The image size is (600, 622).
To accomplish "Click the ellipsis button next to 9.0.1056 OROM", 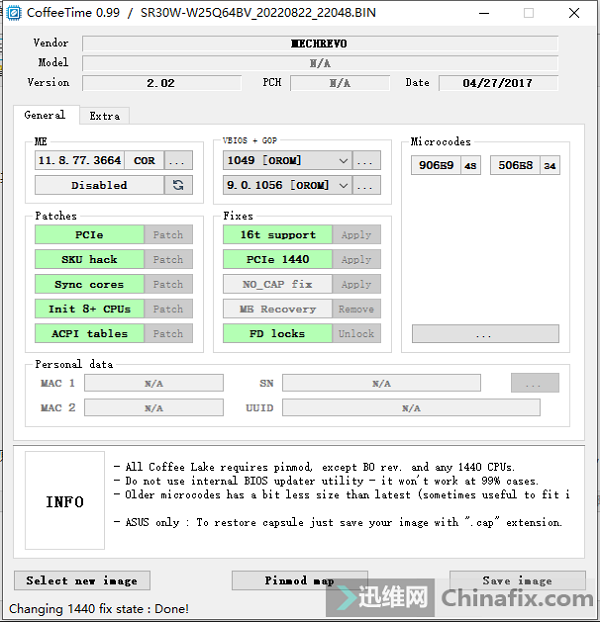I will click(x=367, y=185).
